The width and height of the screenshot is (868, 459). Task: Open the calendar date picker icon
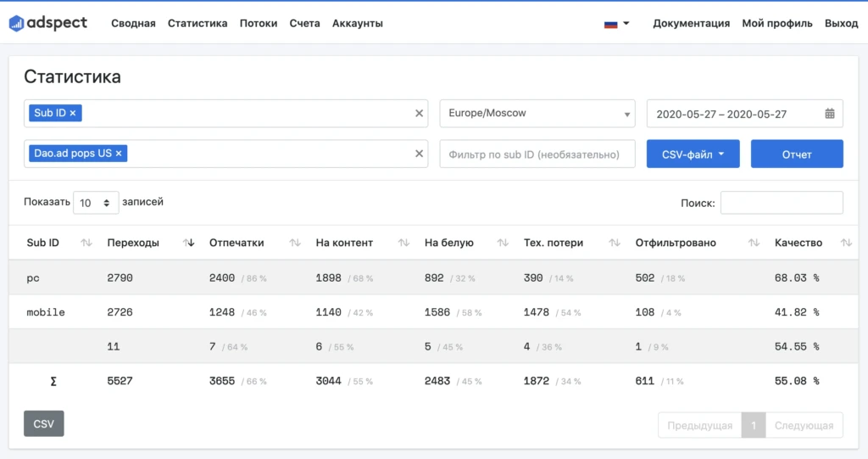tap(829, 114)
